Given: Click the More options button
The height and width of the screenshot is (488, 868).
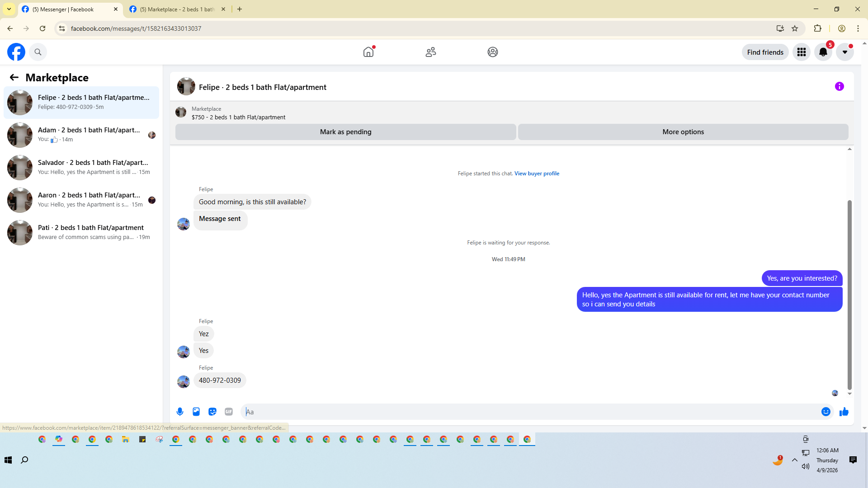Looking at the screenshot, I should click(x=683, y=132).
